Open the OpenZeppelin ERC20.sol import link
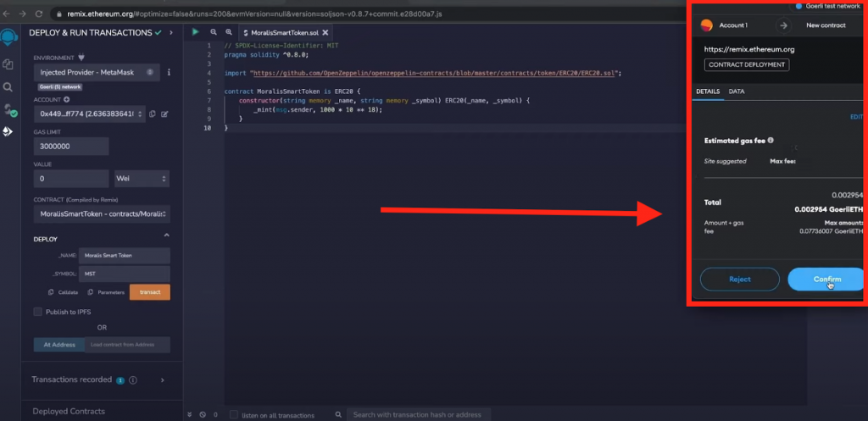Screen dimensions: 868x421 (435, 73)
